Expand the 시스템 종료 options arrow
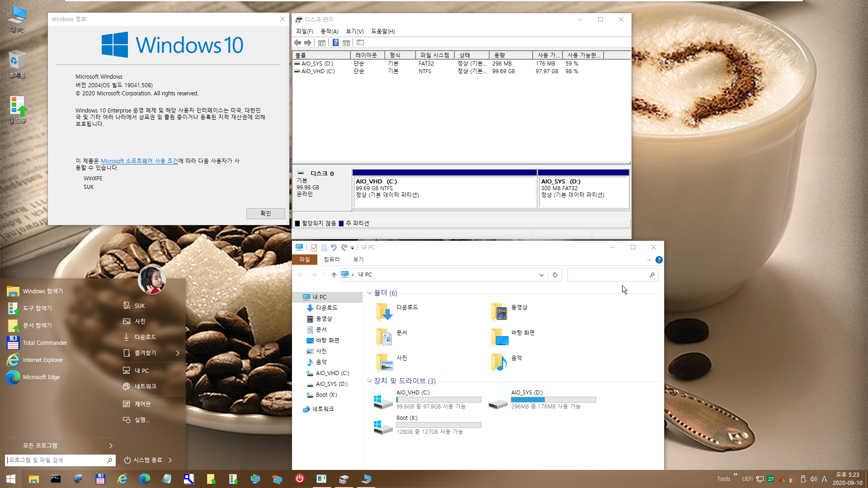 click(x=170, y=460)
